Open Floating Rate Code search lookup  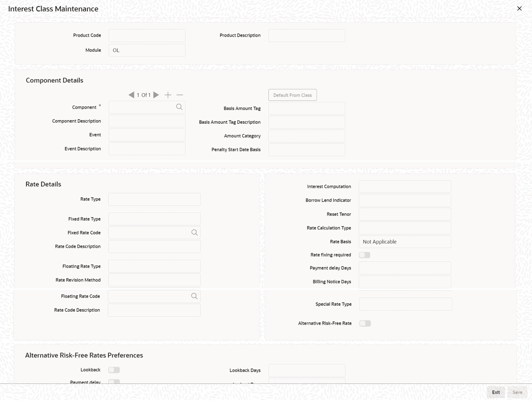click(x=194, y=296)
